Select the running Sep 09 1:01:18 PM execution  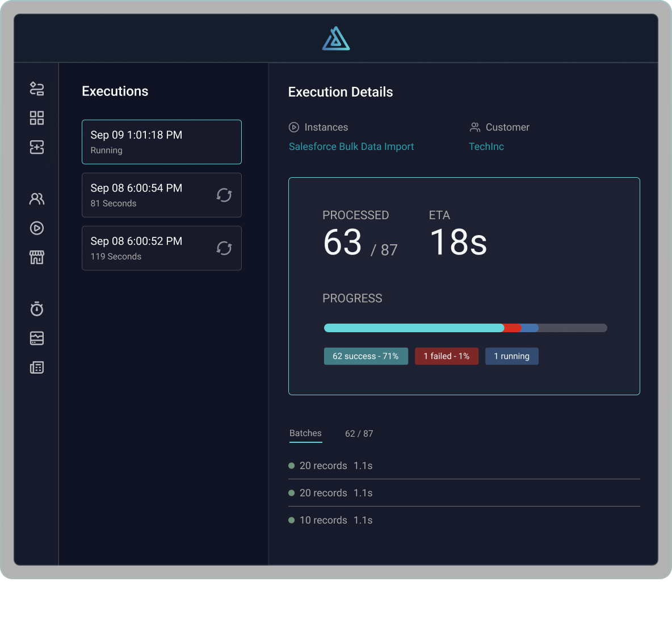point(162,142)
